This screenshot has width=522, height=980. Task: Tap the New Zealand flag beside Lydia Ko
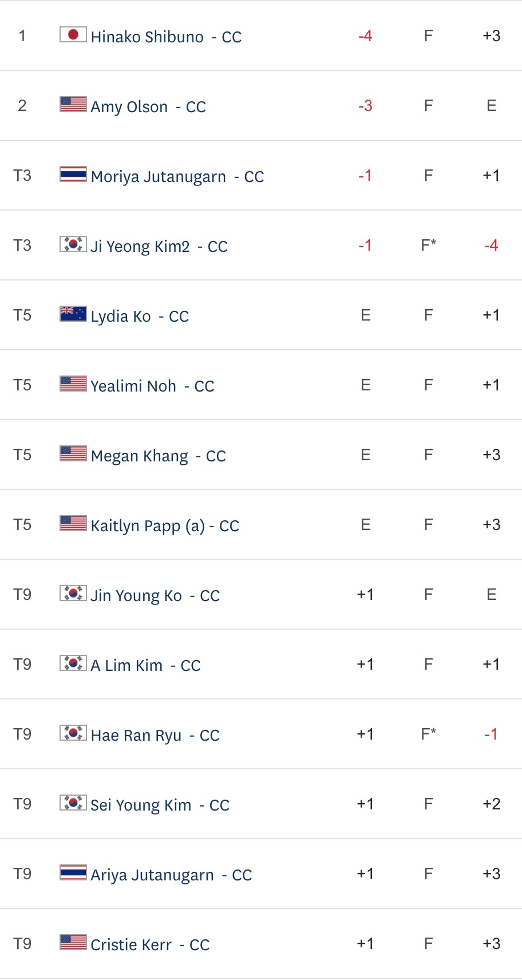point(73,314)
